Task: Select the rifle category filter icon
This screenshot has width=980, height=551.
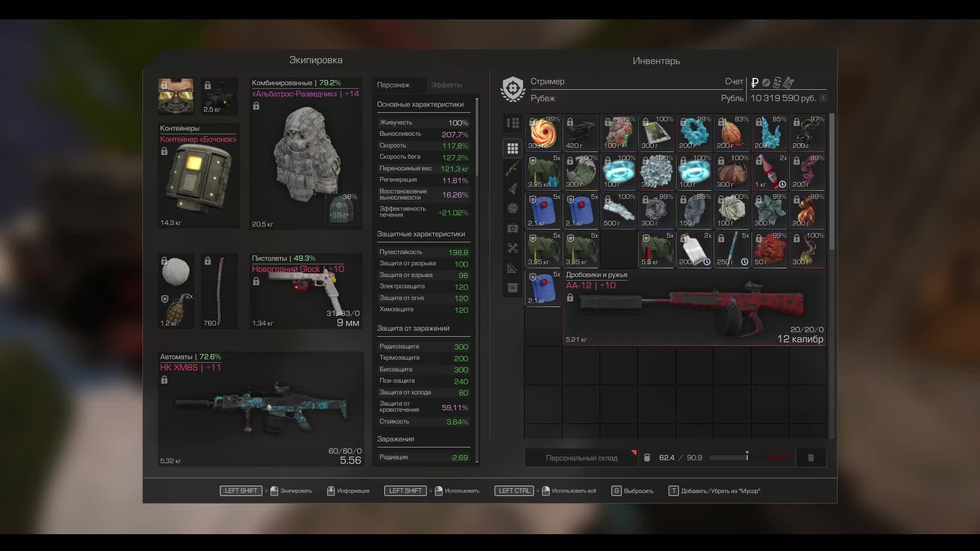Action: [x=512, y=168]
